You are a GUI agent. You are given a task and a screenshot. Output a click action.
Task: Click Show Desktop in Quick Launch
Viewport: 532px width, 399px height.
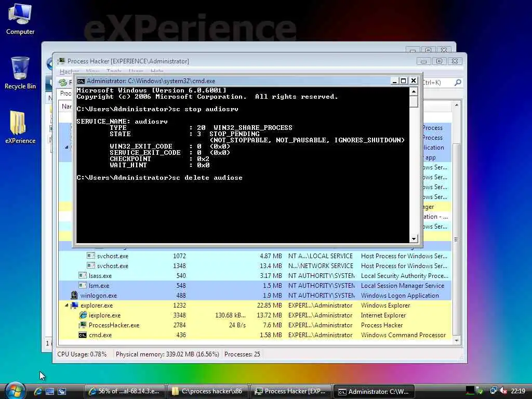click(x=50, y=391)
